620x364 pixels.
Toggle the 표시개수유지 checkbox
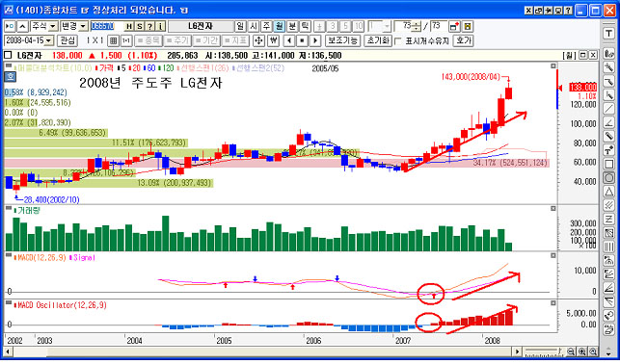pyautogui.click(x=398, y=41)
